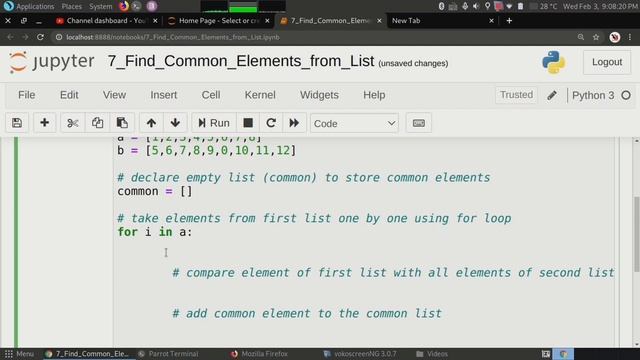
Task: Open a new browser tab with plus button
Action: [509, 20]
